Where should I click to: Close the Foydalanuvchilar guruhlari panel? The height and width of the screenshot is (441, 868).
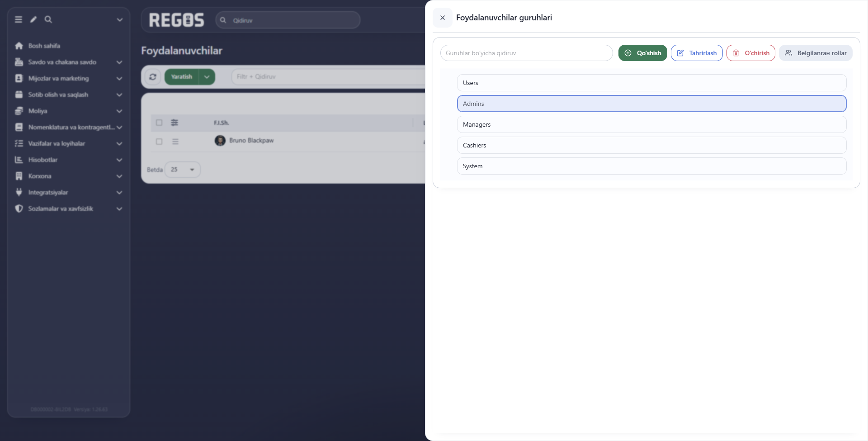[x=443, y=18]
